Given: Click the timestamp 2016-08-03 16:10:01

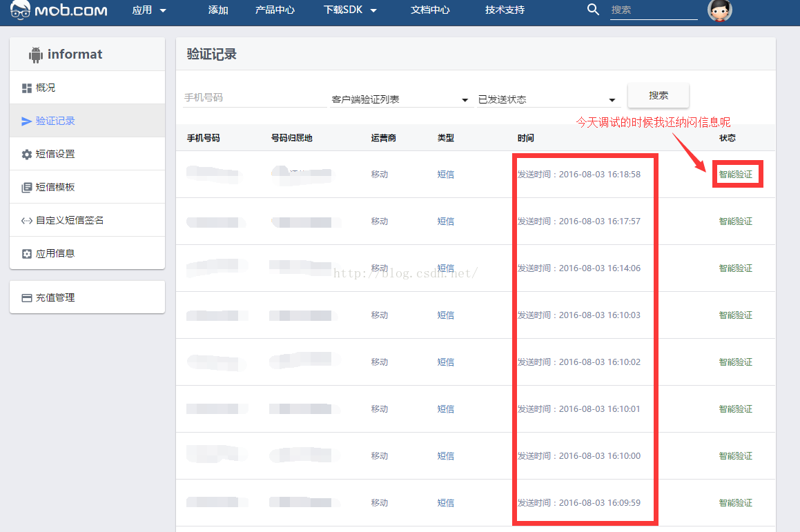Looking at the screenshot, I should (x=600, y=409).
